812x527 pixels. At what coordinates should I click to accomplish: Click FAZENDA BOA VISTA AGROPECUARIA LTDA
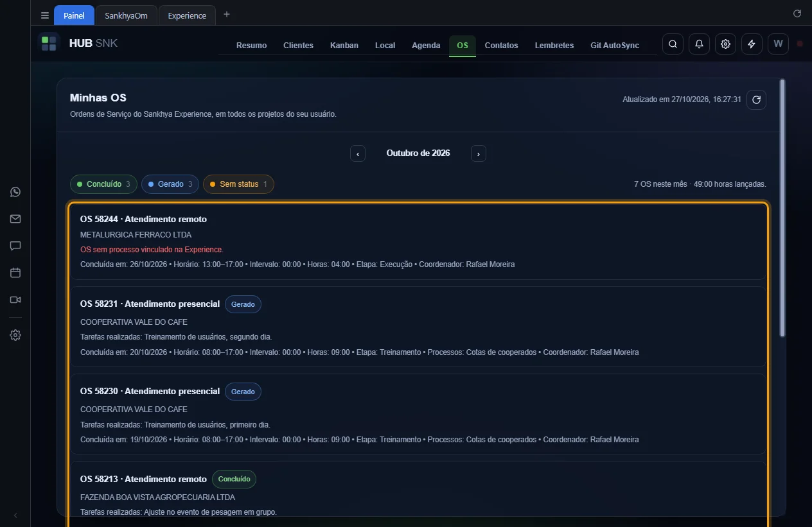[x=157, y=497]
